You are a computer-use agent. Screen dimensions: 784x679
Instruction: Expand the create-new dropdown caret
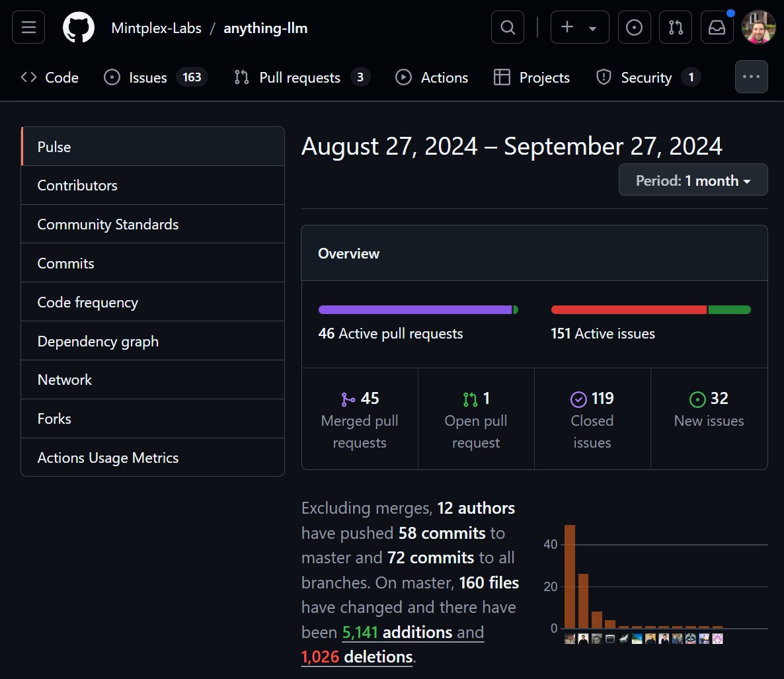coord(592,28)
